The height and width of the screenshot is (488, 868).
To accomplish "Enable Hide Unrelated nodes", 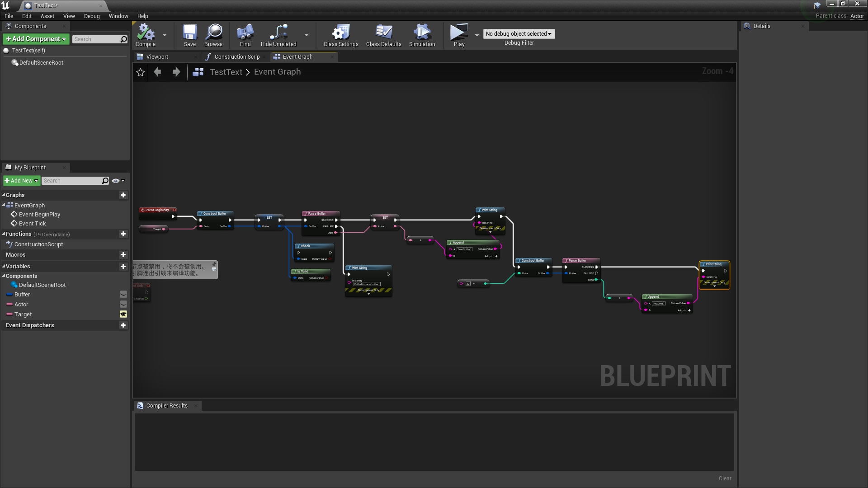I will point(278,35).
